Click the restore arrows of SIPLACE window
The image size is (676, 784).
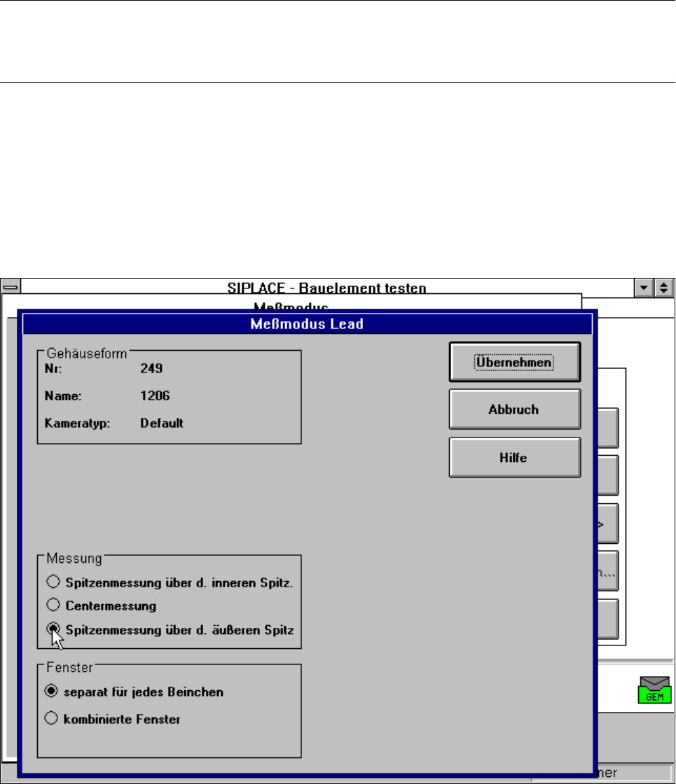coord(663,288)
